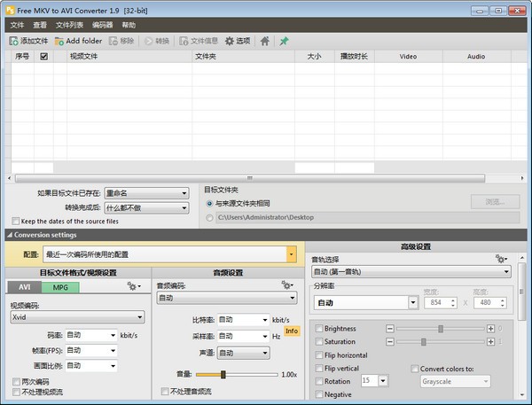Open 选项 options gear in toolbar
The height and width of the screenshot is (405, 532).
tap(231, 41)
